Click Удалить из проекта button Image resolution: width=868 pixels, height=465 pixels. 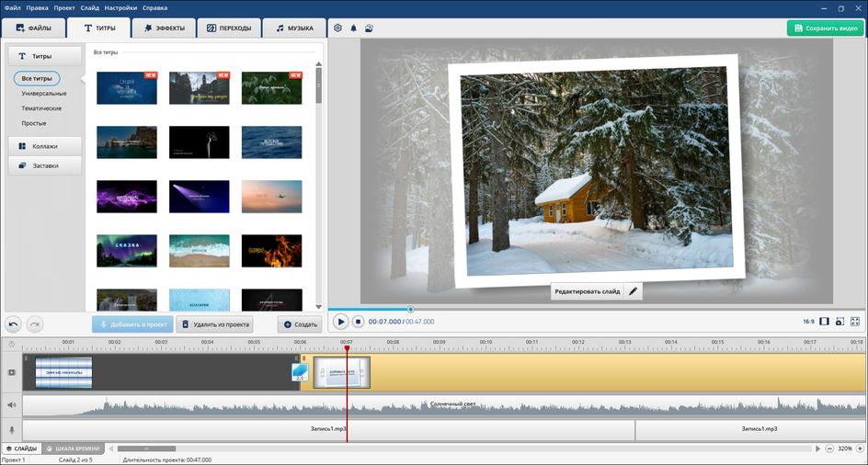point(215,324)
